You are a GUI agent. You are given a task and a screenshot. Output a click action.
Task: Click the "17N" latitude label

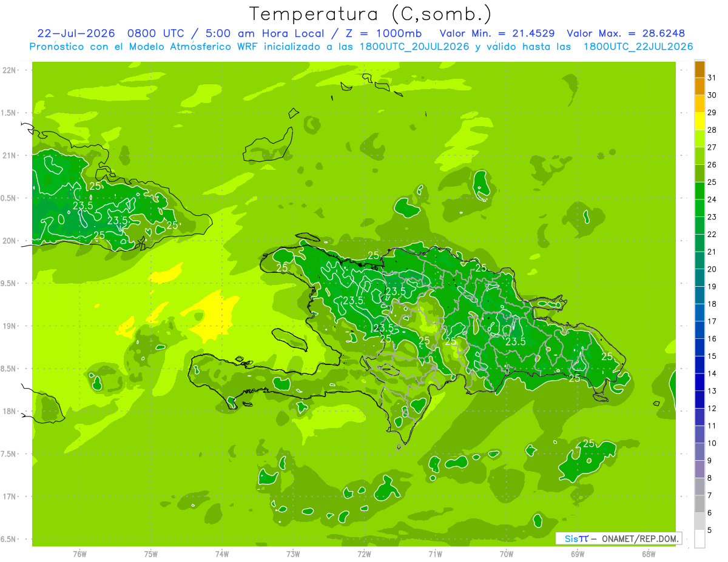9,497
